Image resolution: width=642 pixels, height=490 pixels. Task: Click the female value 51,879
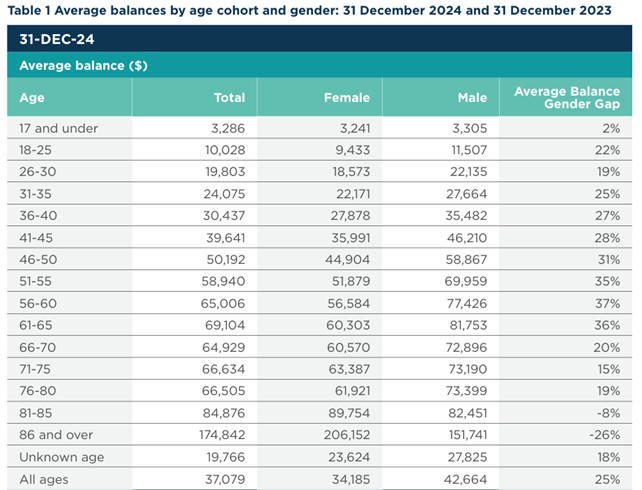point(352,281)
